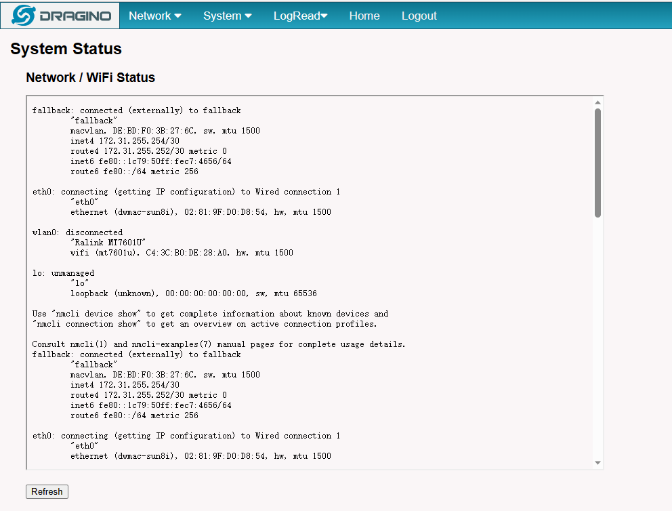Click the 'wlan0: disconnected' line
Screen dimensions: 672x511
click(77, 232)
